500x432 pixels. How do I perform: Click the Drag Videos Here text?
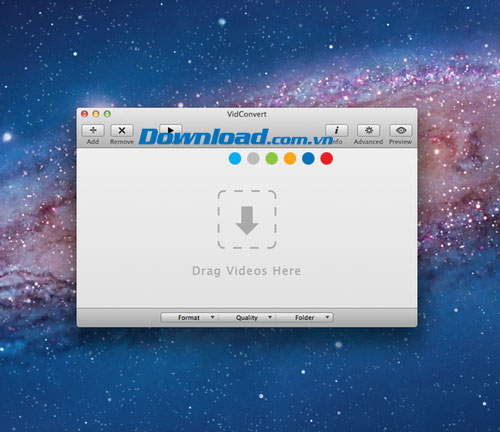[246, 271]
